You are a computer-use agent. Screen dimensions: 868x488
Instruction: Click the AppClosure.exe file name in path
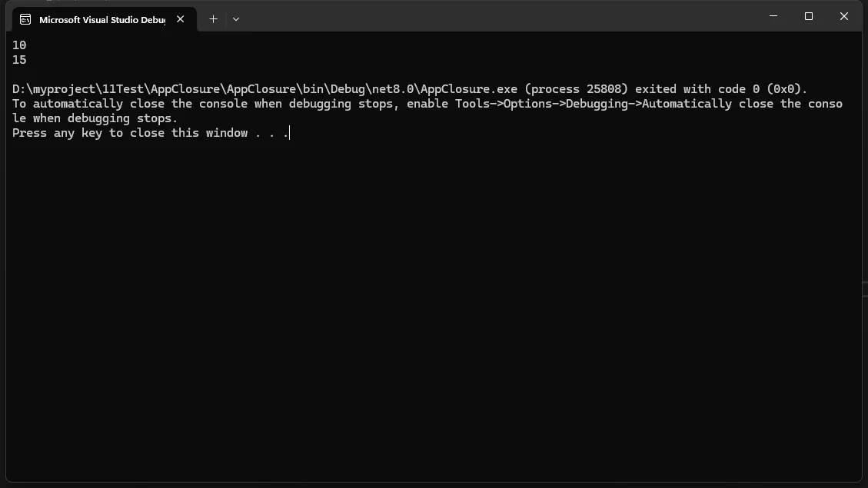(469, 89)
